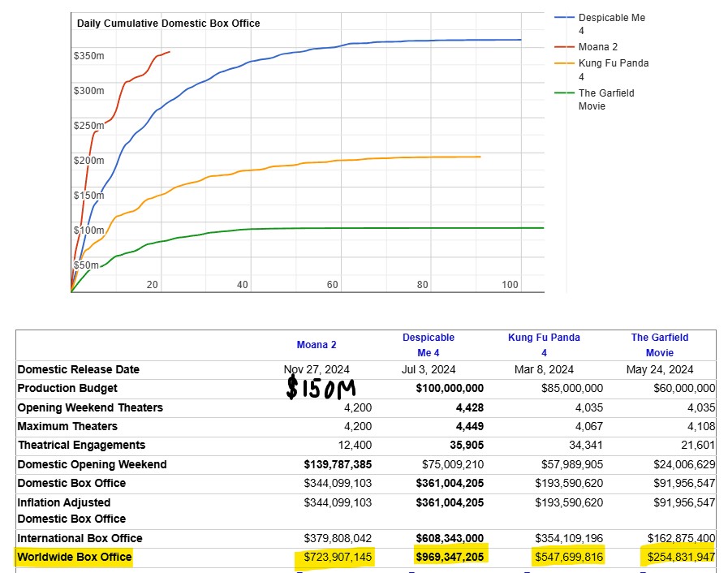Image resolution: width=728 pixels, height=573 pixels.
Task: Click the handwritten $150M budget annotation
Action: 321,389
